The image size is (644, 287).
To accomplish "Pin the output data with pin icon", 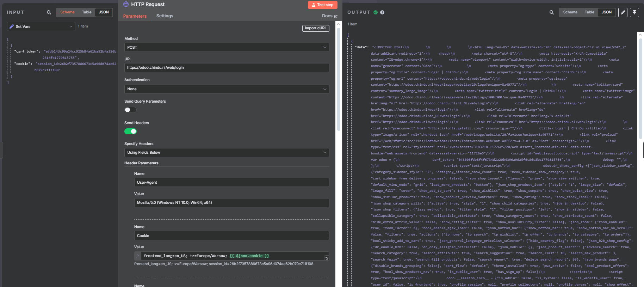I will [x=634, y=12].
